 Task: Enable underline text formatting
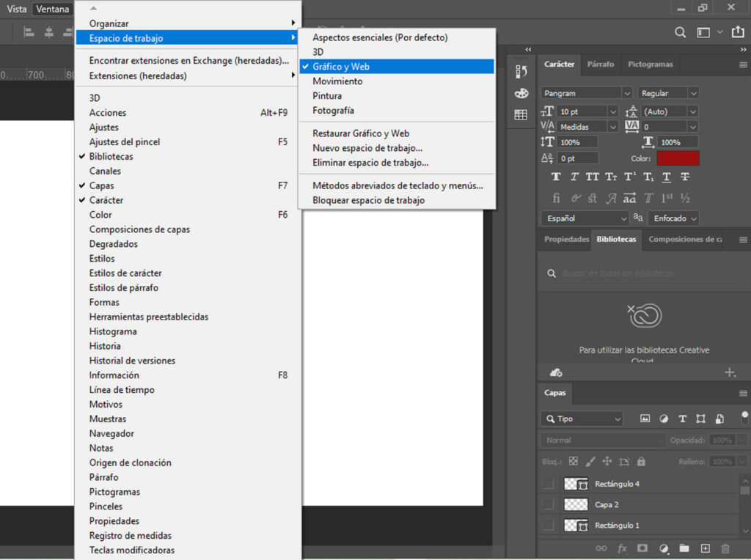[x=666, y=177]
